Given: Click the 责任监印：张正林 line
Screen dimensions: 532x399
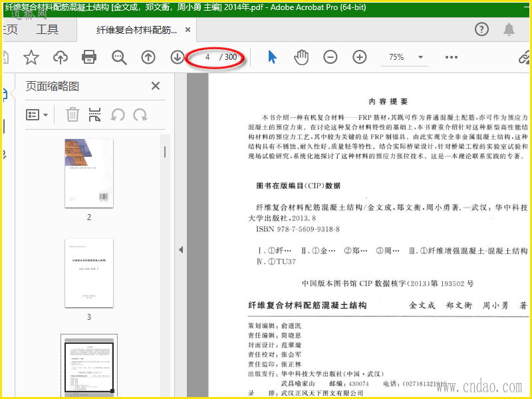Looking at the screenshot, I should (275, 364).
